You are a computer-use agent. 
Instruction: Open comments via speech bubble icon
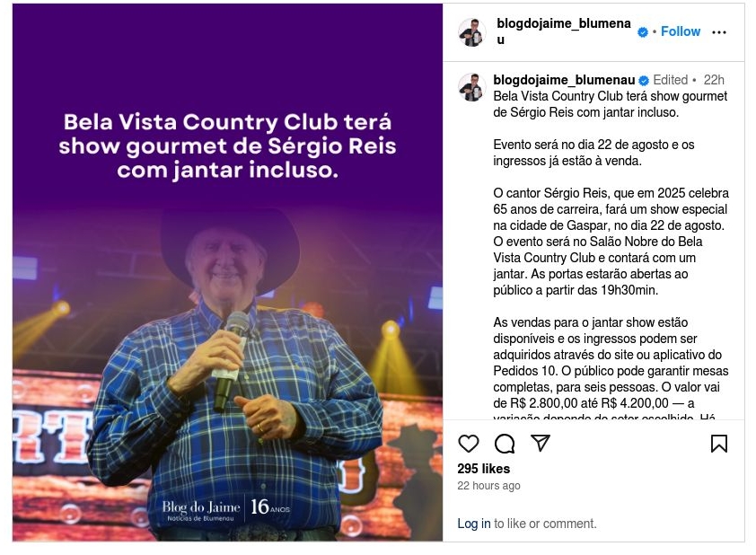(505, 444)
